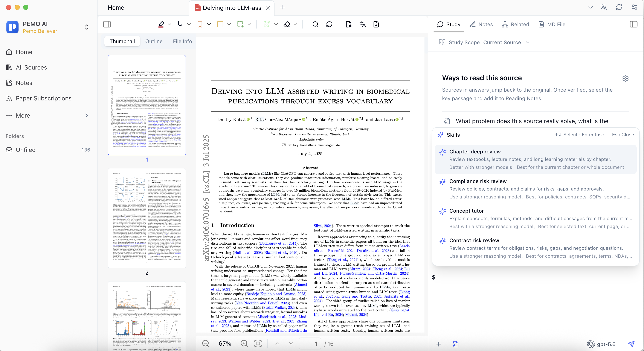Open the settings gear for reading ways

point(625,78)
